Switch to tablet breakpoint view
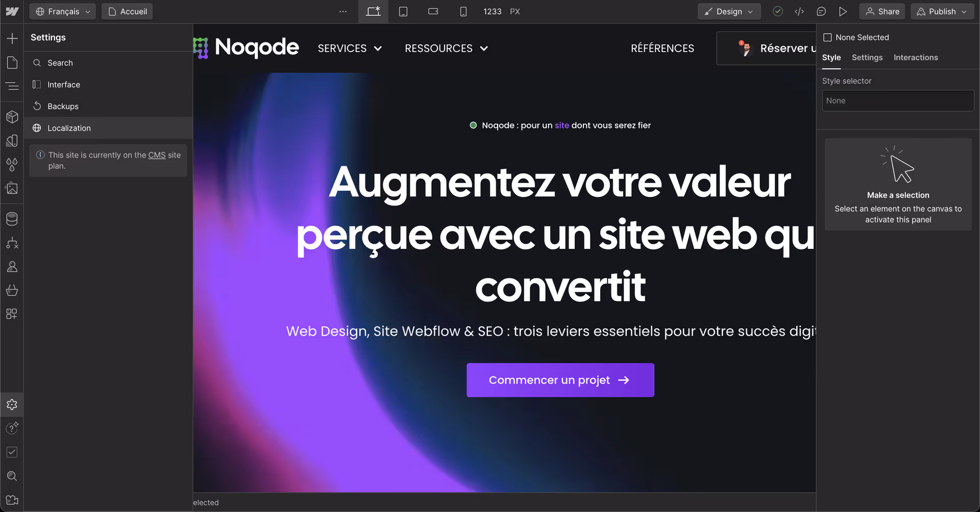The width and height of the screenshot is (980, 512). point(403,11)
